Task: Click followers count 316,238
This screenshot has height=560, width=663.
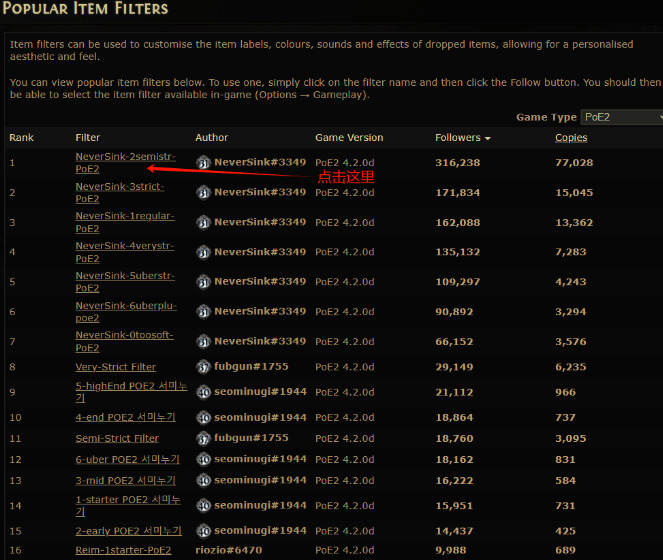Action: (x=458, y=163)
